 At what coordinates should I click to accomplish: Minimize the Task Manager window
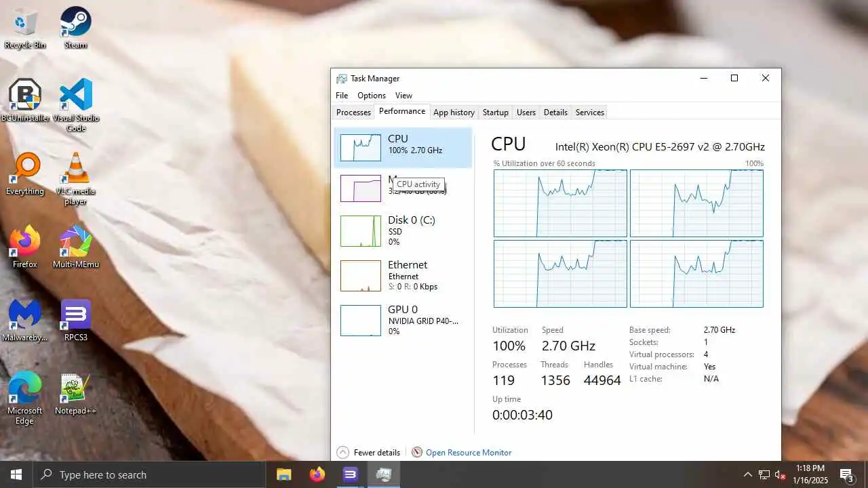pyautogui.click(x=703, y=78)
